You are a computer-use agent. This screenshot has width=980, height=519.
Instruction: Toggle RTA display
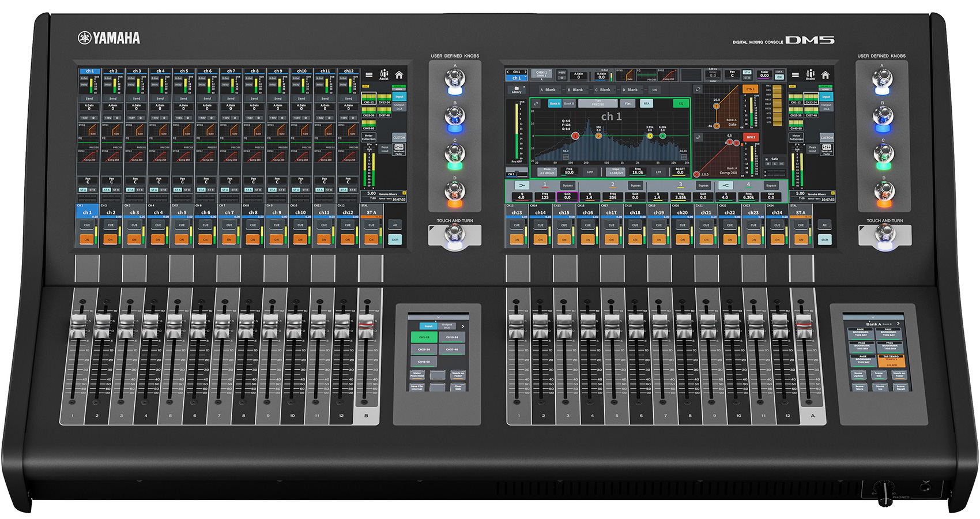[x=646, y=104]
